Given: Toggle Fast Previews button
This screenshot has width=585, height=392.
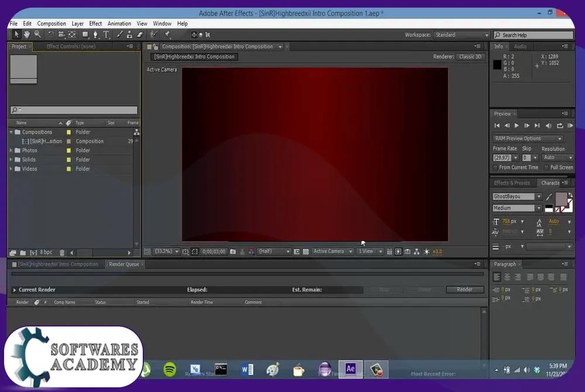Looking at the screenshot, I should click(398, 252).
